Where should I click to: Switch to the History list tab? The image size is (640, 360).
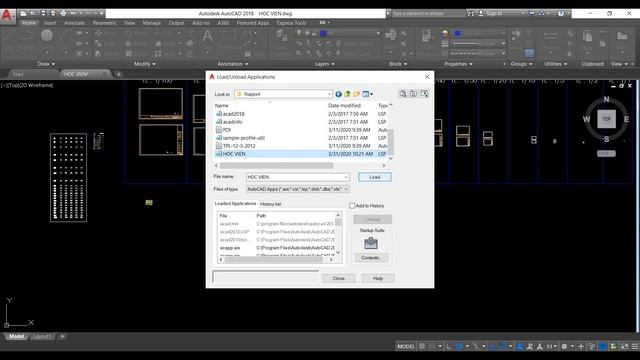270,204
